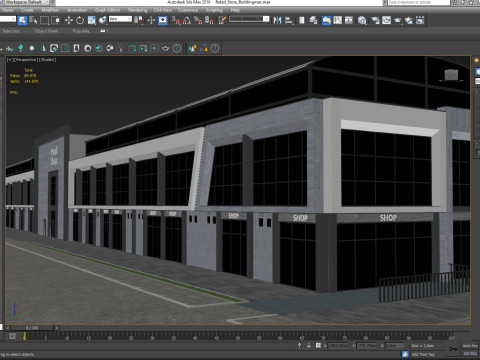
Task: Switch to Selection ribbon tab
Action: click(11, 31)
